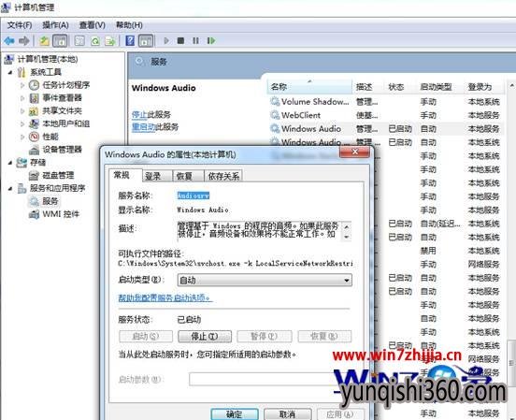Collapse the 系统工具 tree node
This screenshot has width=516, height=420.
[10, 72]
